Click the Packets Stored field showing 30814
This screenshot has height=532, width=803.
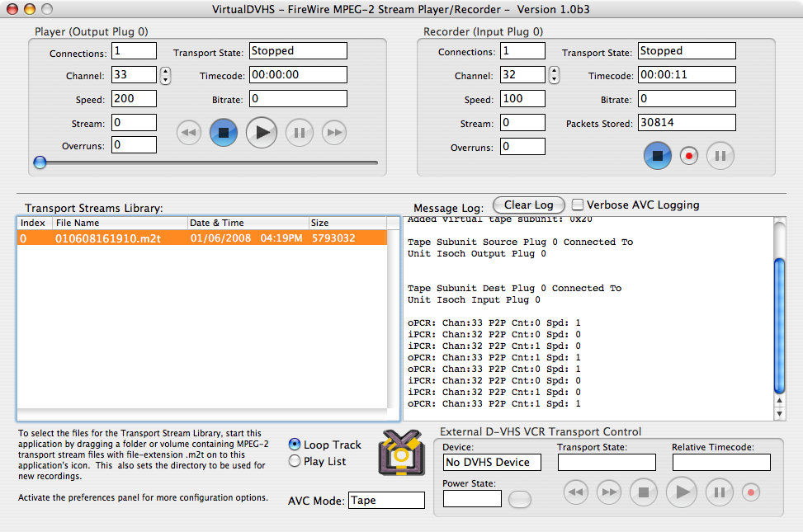pos(687,122)
